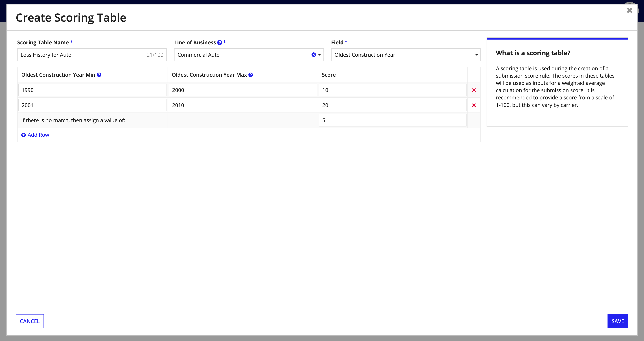Expand the Line of Business dropdown arrow

click(x=320, y=55)
